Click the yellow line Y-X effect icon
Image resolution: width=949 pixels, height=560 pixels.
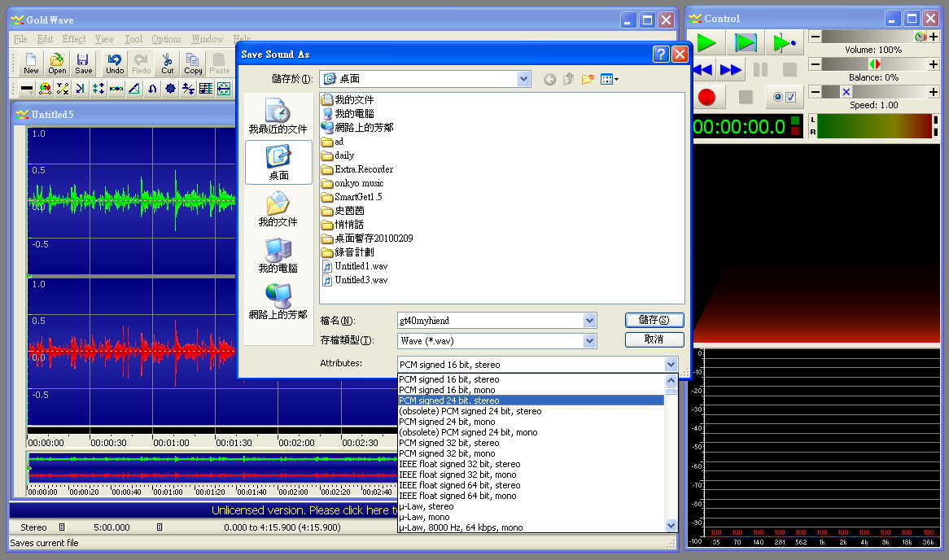63,89
